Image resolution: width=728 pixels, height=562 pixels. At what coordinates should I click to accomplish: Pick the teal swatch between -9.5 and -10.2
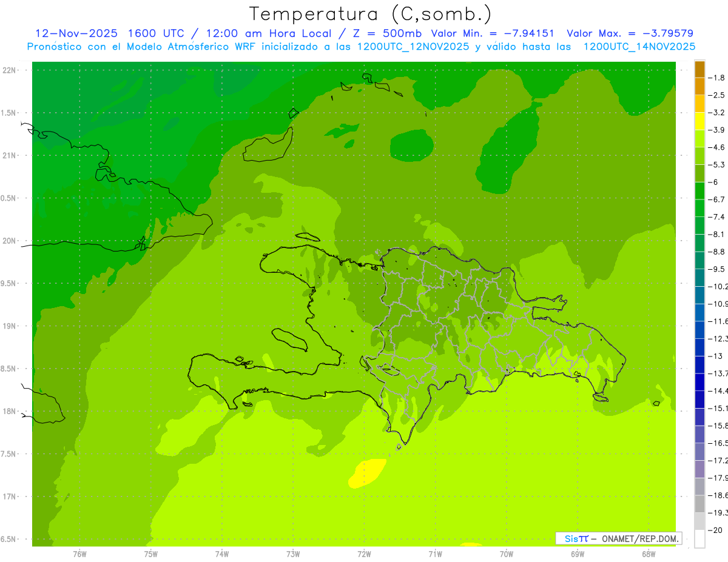tap(699, 278)
